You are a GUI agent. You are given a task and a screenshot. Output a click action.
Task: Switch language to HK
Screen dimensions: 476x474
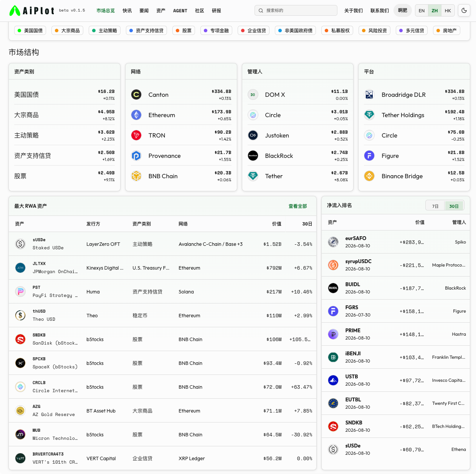click(x=448, y=11)
